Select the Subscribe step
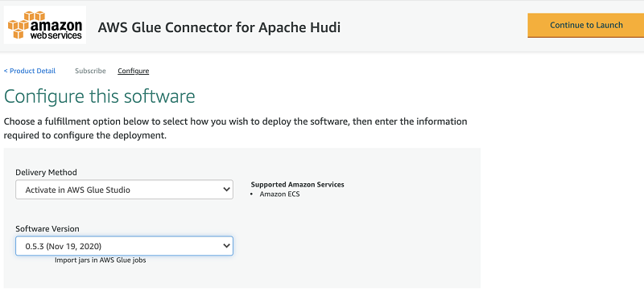Screen dimensions: 644x291 pos(90,71)
